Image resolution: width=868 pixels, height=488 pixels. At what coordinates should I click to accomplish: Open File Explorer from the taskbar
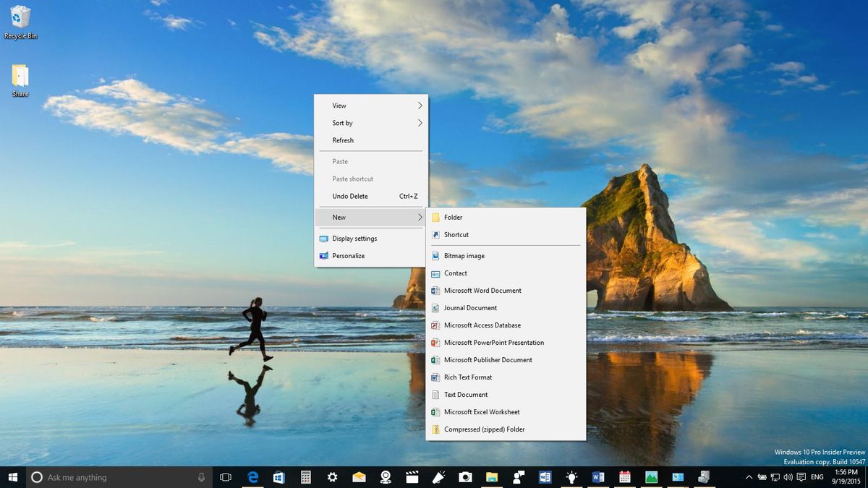491,477
